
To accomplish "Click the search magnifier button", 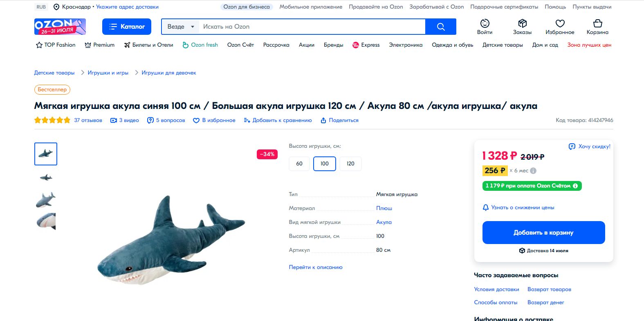I will click(440, 27).
